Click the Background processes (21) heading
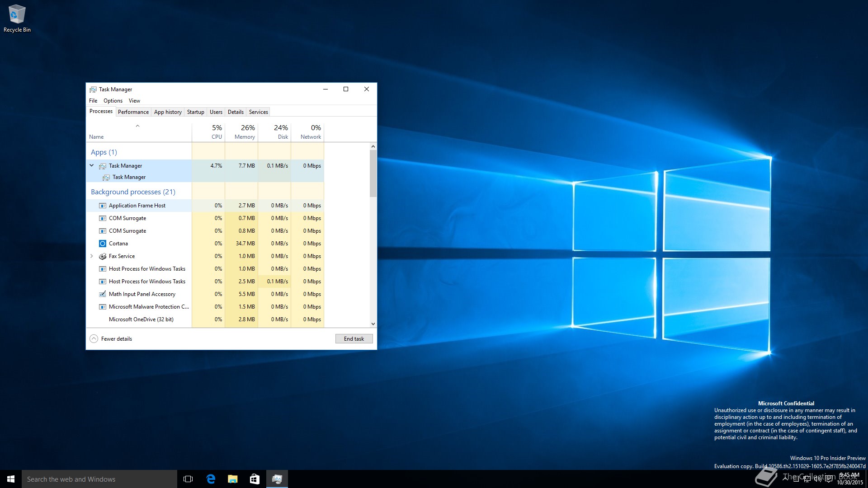Viewport: 868px width, 488px height. click(133, 192)
